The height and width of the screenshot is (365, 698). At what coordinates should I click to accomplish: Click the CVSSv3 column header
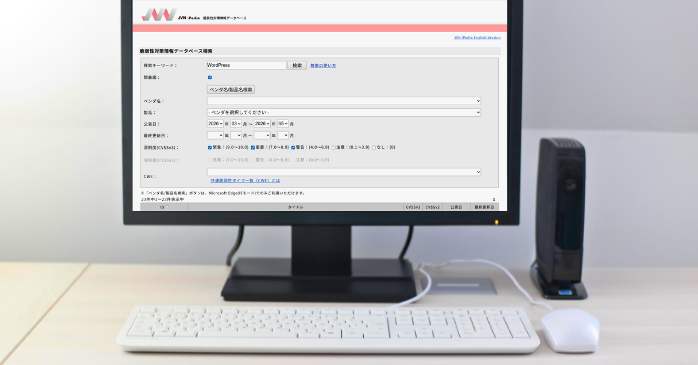(x=413, y=207)
